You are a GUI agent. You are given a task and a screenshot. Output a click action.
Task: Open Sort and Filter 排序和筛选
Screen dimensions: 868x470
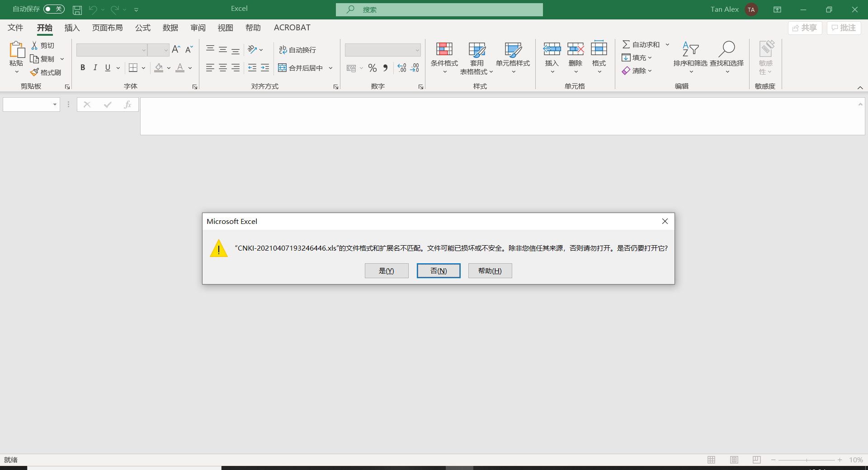point(690,57)
